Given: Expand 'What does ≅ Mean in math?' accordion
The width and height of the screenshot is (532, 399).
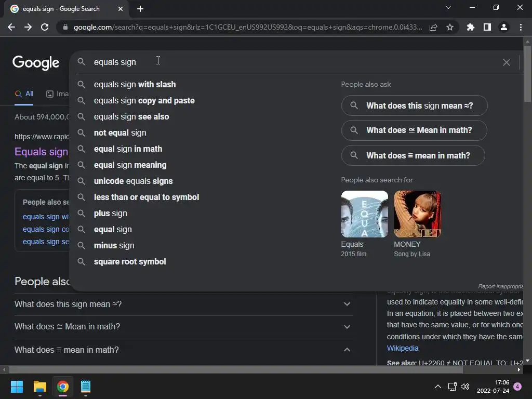Looking at the screenshot, I should pos(183,327).
